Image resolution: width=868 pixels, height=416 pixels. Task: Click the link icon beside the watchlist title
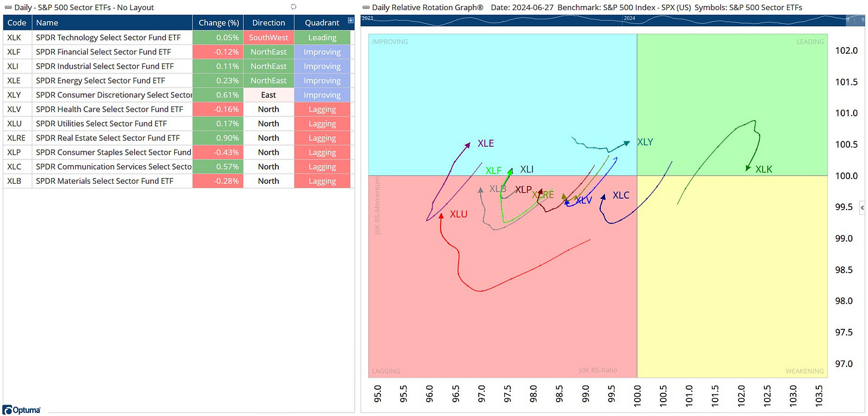(7, 7)
